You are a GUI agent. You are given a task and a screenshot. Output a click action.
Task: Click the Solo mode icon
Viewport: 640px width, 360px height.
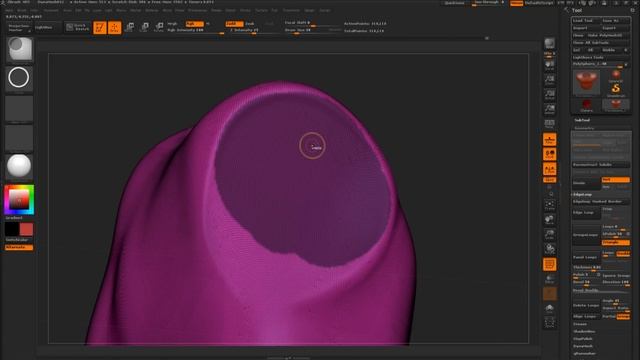click(549, 308)
